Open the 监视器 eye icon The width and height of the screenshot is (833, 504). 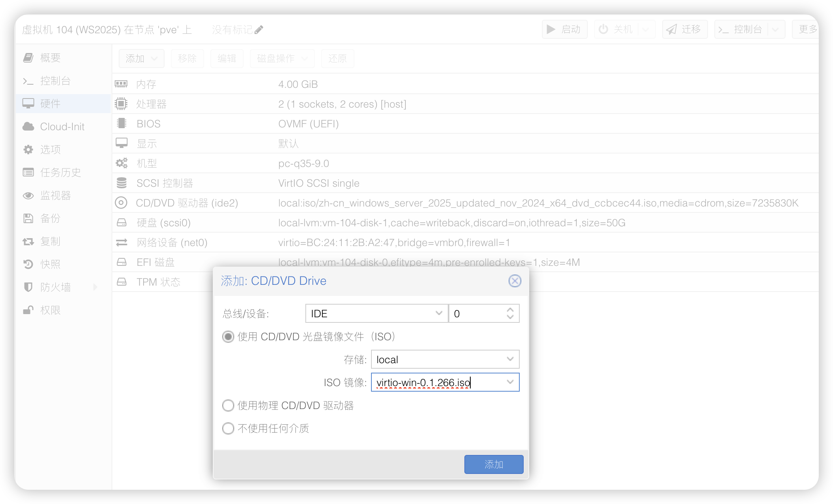pos(28,195)
